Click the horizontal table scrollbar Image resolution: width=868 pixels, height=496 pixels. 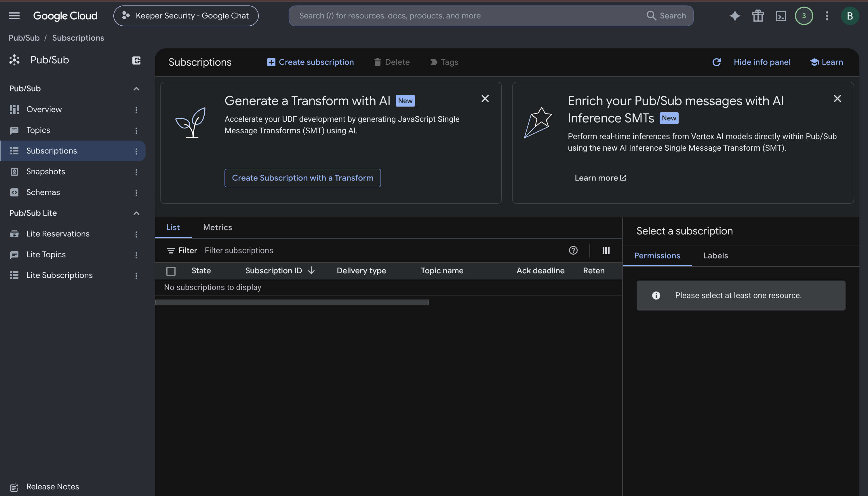[292, 302]
